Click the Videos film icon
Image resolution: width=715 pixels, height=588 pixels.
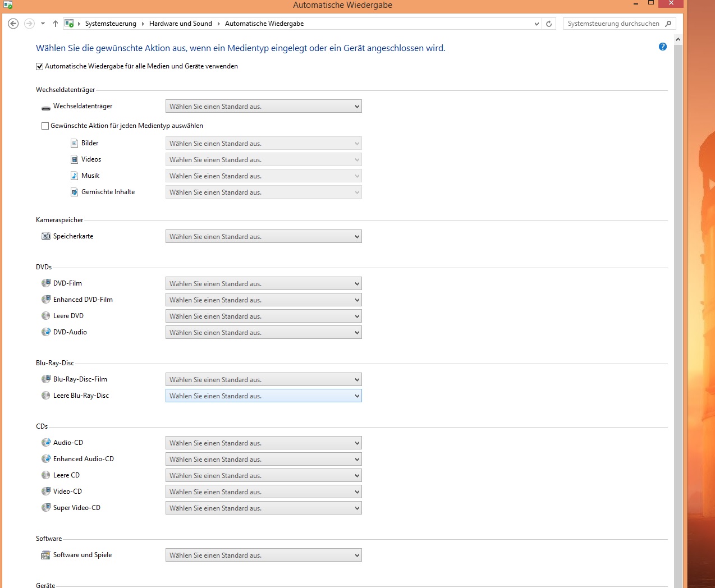74,159
